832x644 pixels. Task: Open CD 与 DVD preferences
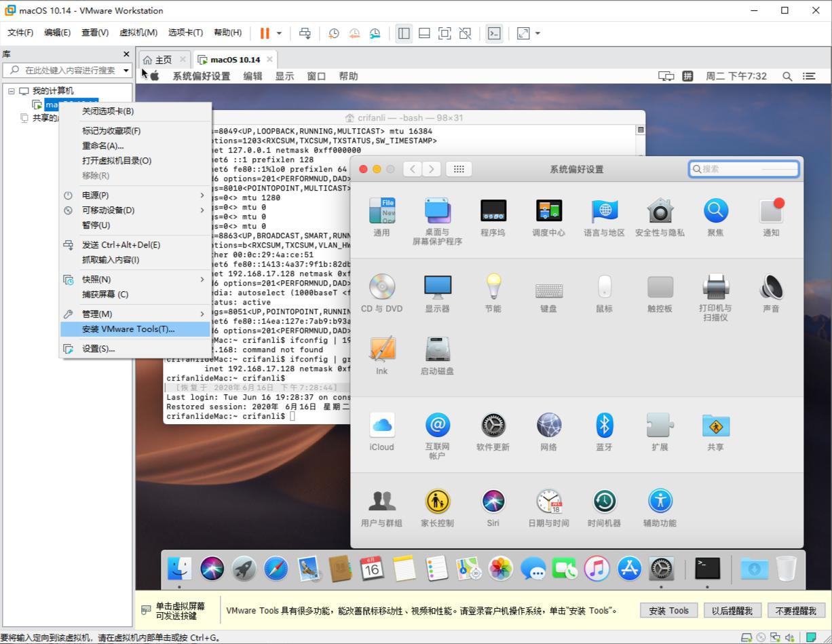pos(381,287)
